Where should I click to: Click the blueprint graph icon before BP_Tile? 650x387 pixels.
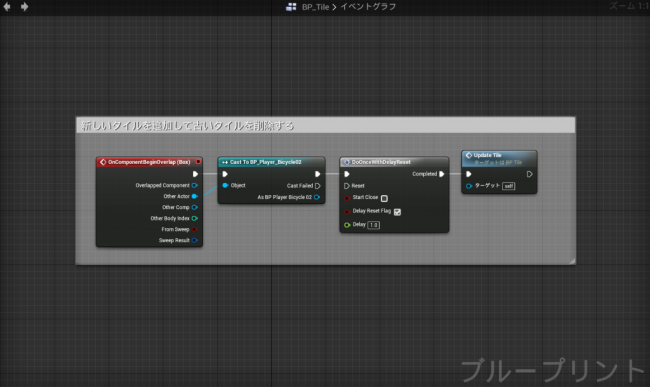[x=291, y=7]
